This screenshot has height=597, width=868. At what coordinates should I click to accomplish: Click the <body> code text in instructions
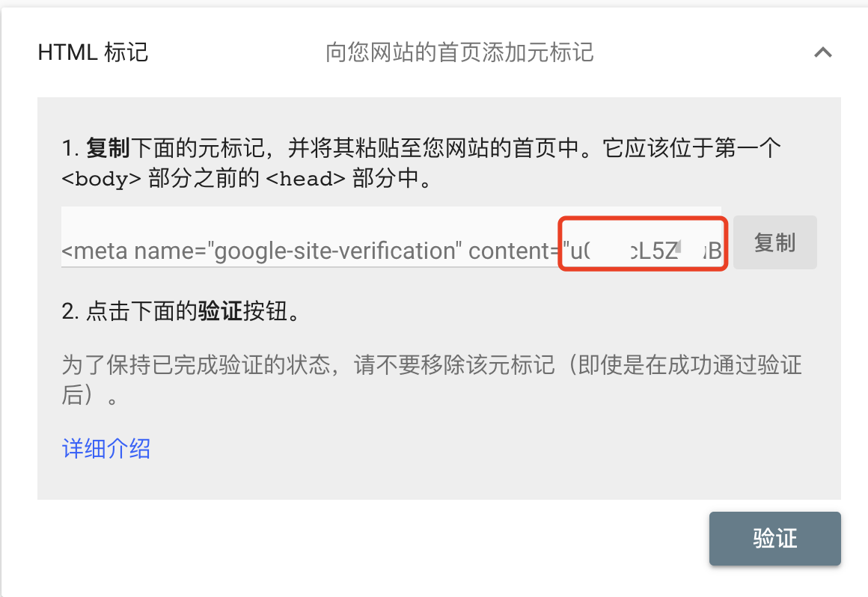101,179
